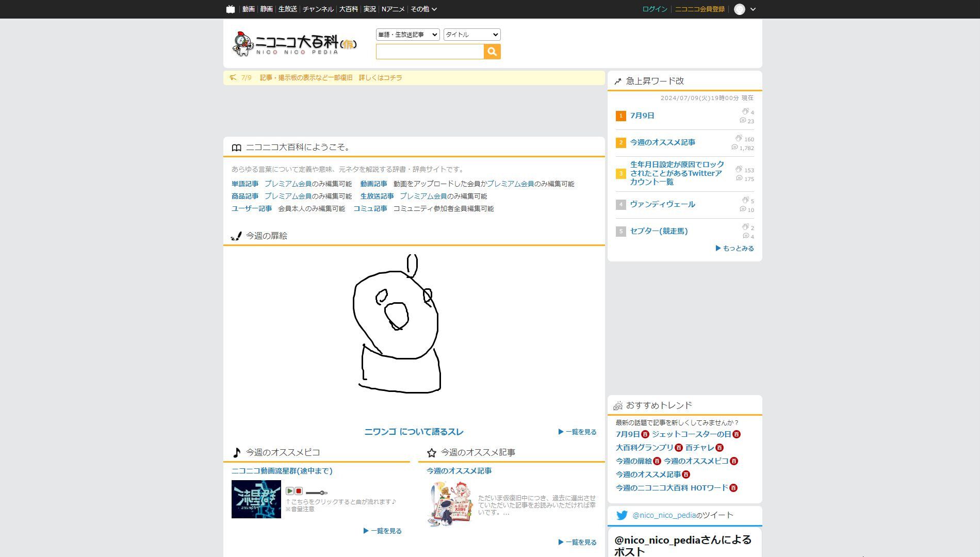Open the 商品記事 link
The image size is (980, 557).
(x=245, y=196)
